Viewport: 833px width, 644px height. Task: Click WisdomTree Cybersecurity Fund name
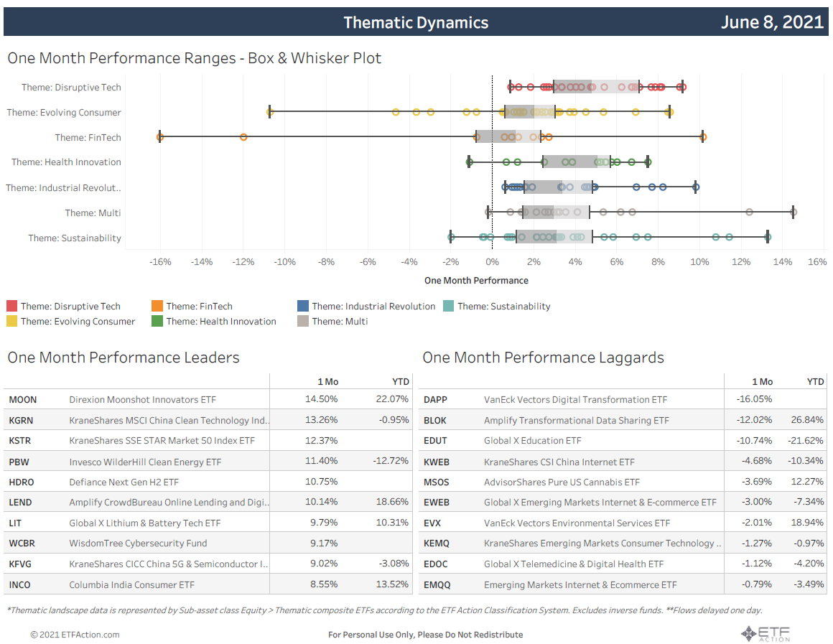[x=138, y=543]
